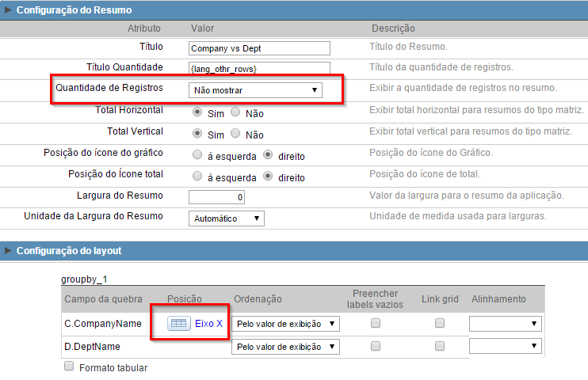This screenshot has width=588, height=380.
Task: Select Não for Total Horizontal
Action: (235, 112)
